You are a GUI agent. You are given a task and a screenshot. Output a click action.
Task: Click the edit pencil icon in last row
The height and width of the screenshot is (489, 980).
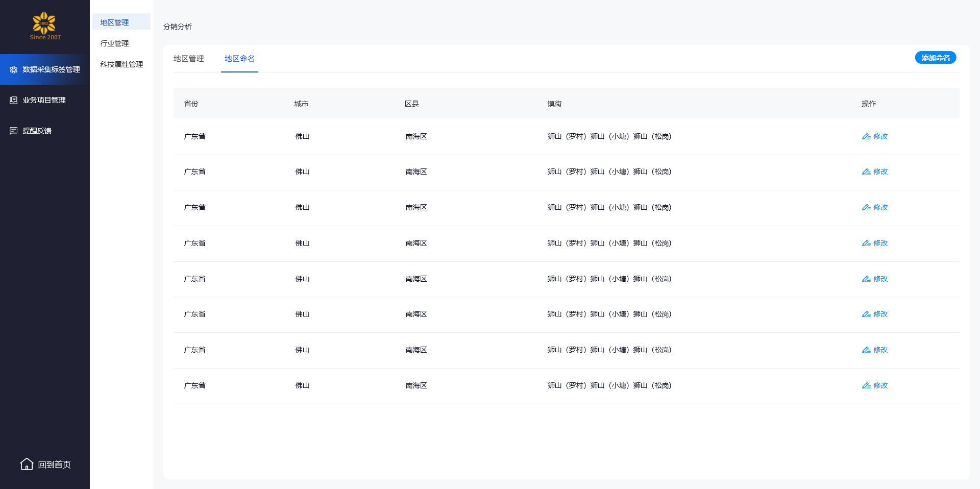tap(866, 385)
